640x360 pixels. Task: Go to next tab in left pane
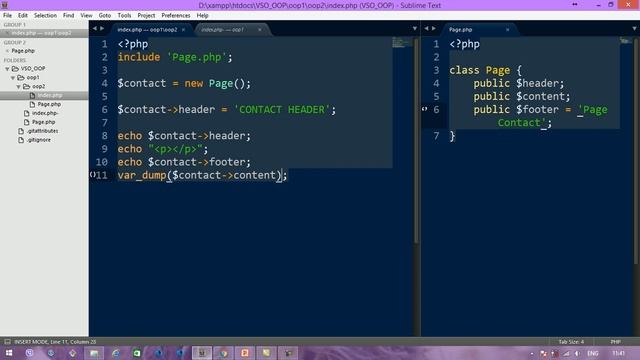(x=102, y=29)
